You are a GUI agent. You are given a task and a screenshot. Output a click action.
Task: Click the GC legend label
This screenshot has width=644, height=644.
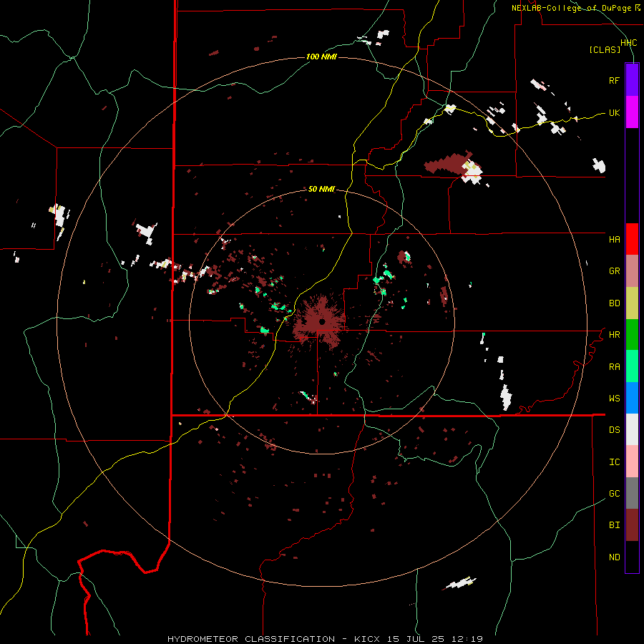pyautogui.click(x=614, y=494)
